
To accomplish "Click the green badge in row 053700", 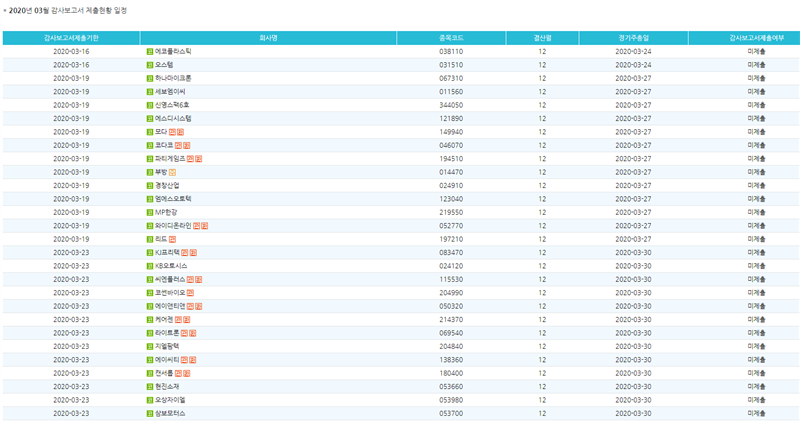I will click(149, 413).
